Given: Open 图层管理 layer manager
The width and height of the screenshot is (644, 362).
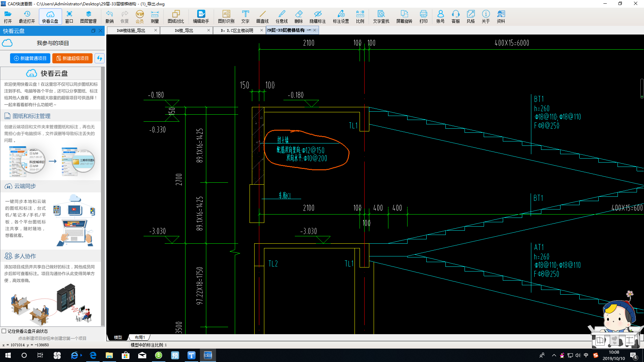Looking at the screenshot, I should [x=89, y=16].
